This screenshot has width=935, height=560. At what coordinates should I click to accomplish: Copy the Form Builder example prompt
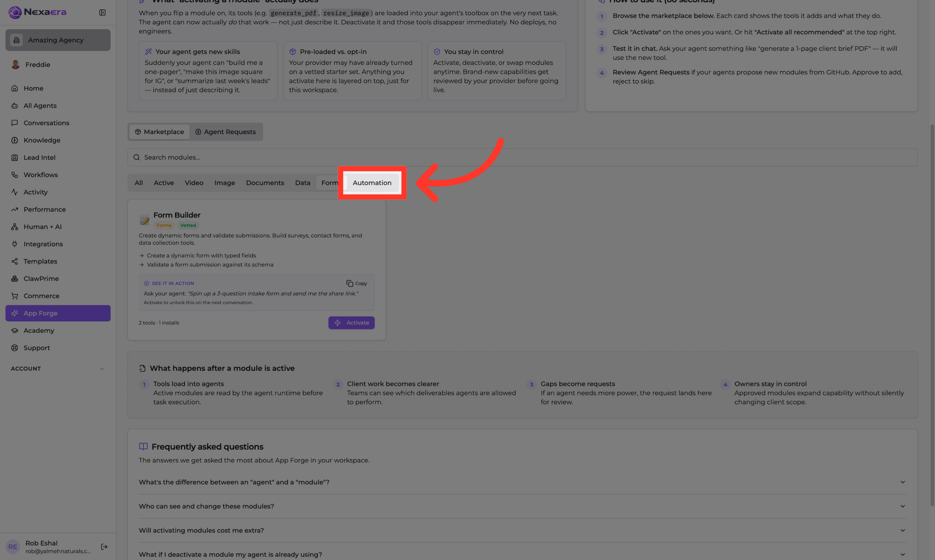pyautogui.click(x=356, y=283)
